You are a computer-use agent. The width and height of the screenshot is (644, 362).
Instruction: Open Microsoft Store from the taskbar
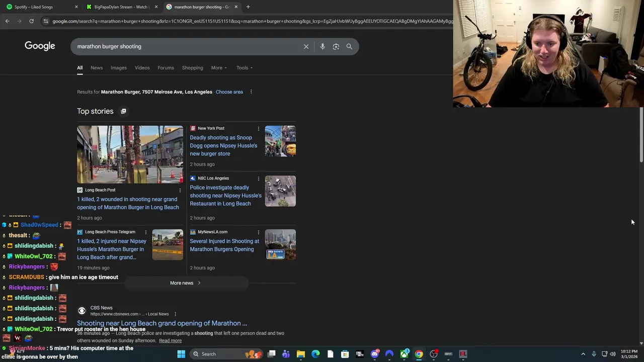click(345, 354)
